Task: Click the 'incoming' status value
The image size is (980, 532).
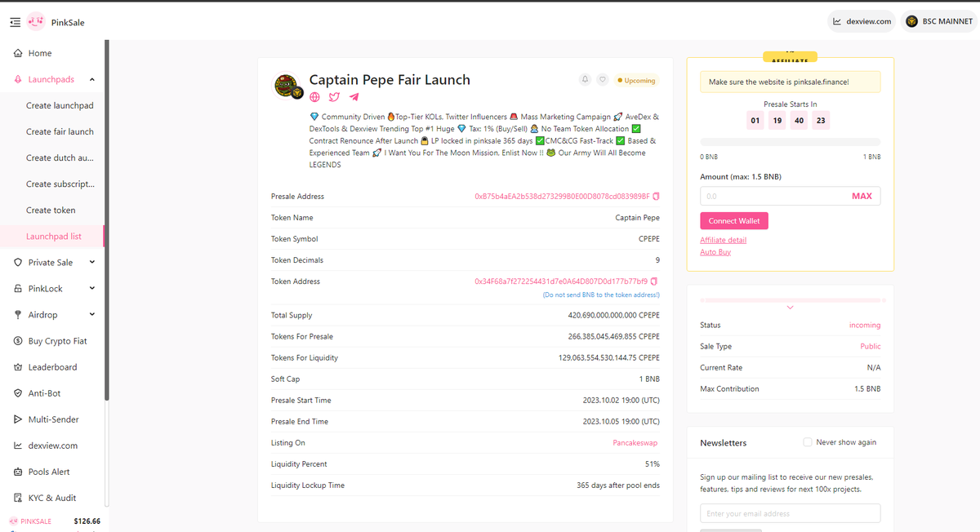Action: 865,326
